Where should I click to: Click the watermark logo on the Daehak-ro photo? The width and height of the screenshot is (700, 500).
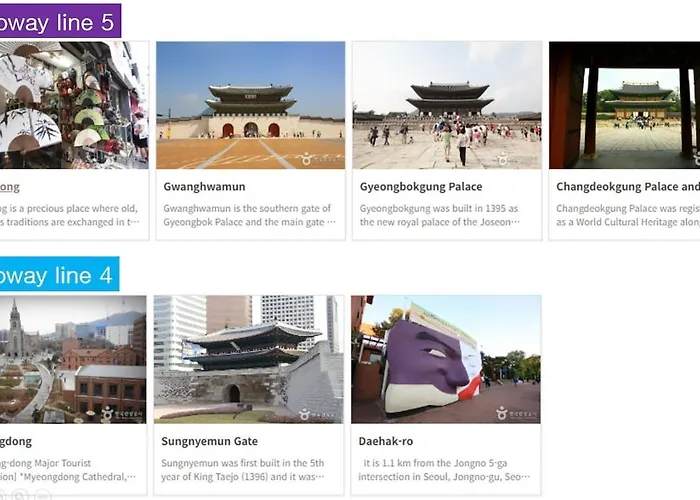tap(517, 413)
